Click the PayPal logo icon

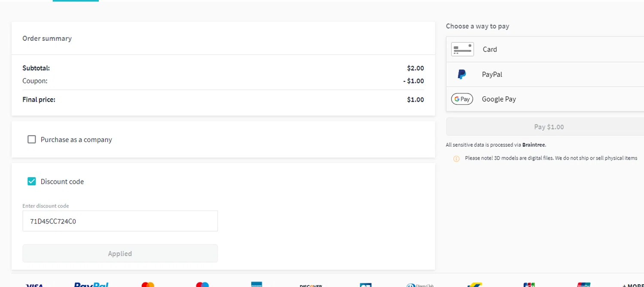(x=462, y=74)
